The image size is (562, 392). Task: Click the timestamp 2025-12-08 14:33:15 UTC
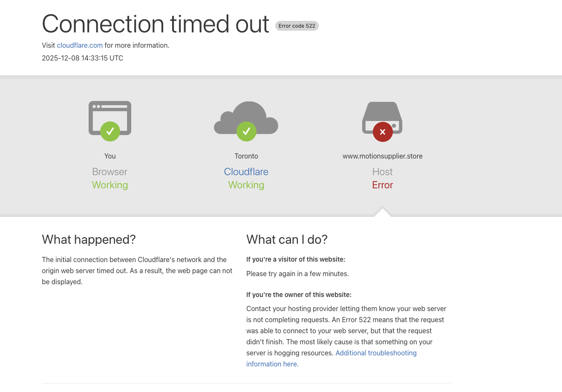82,58
